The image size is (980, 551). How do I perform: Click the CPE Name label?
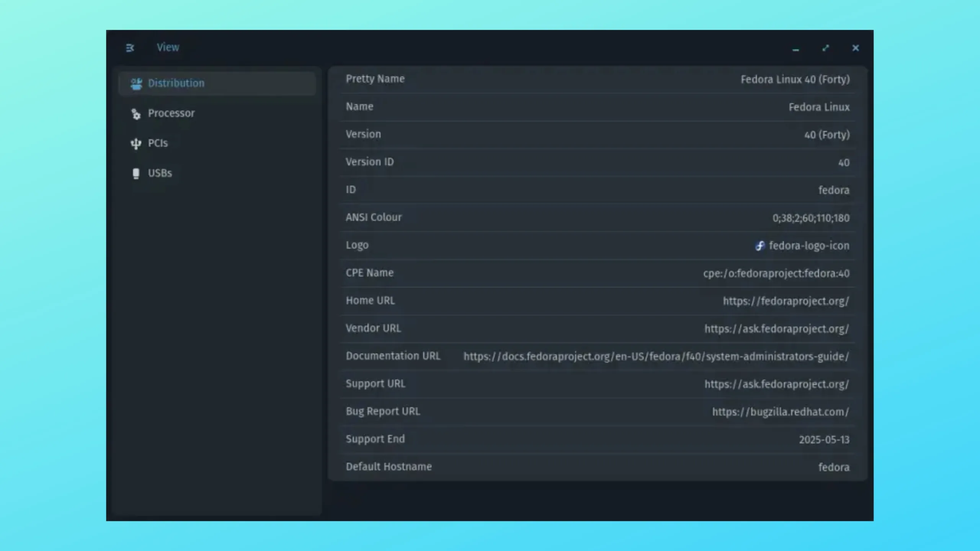pos(369,273)
